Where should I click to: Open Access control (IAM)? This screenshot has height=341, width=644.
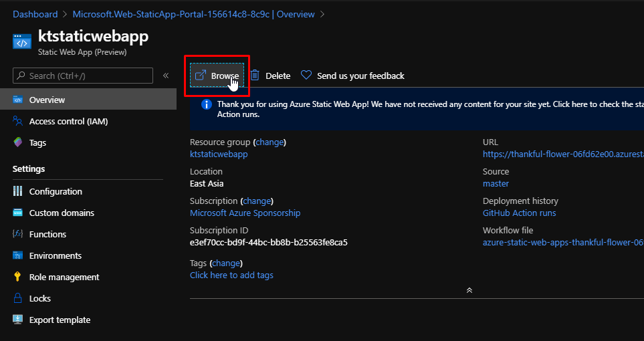pos(69,122)
